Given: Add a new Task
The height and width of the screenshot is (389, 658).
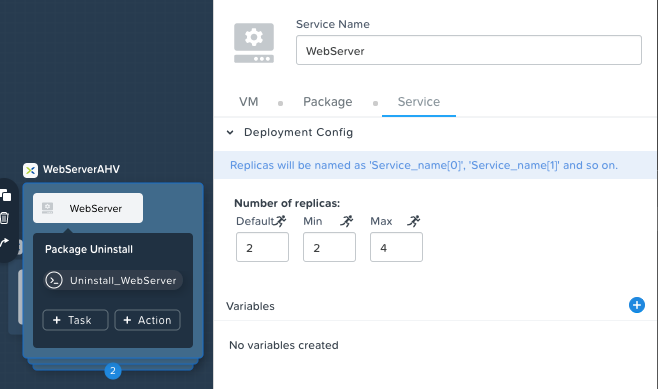Looking at the screenshot, I should [x=76, y=320].
